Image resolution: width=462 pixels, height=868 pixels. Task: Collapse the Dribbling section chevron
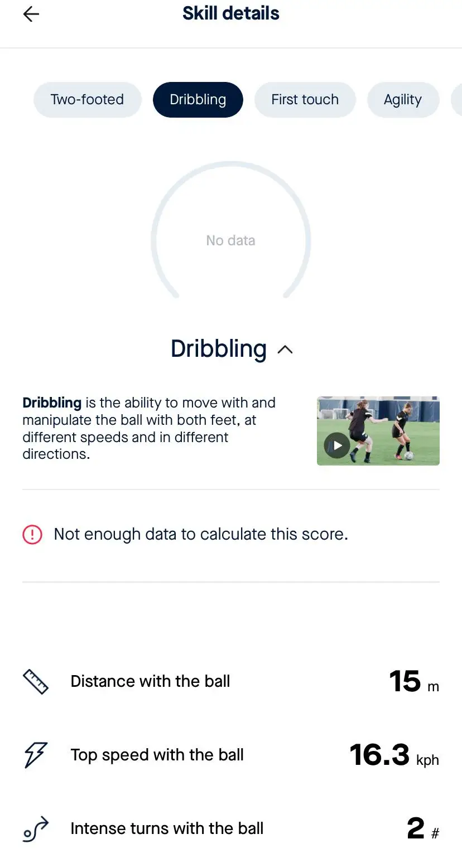pos(285,350)
